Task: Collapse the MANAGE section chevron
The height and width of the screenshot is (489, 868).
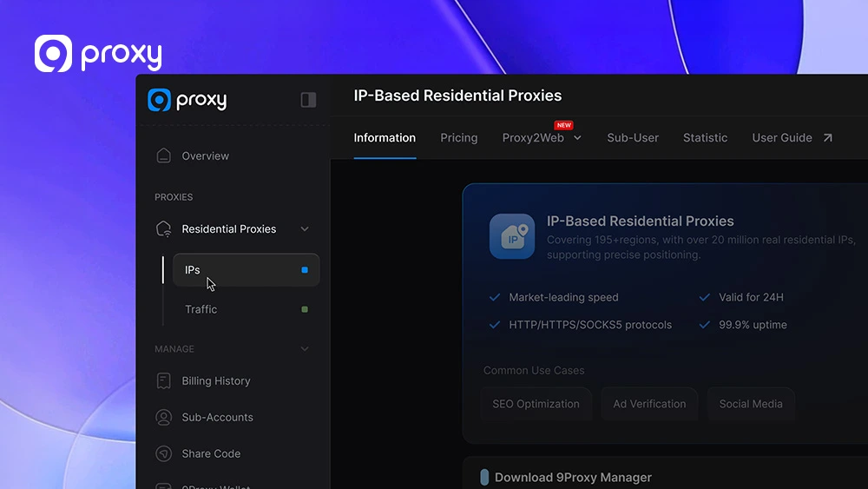Action: 305,349
